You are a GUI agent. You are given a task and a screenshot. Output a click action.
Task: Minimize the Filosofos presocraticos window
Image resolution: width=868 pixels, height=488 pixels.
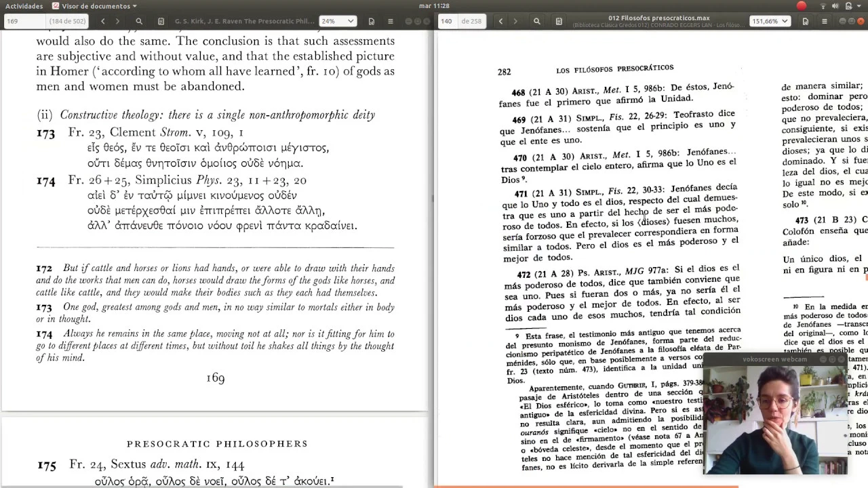tap(841, 21)
